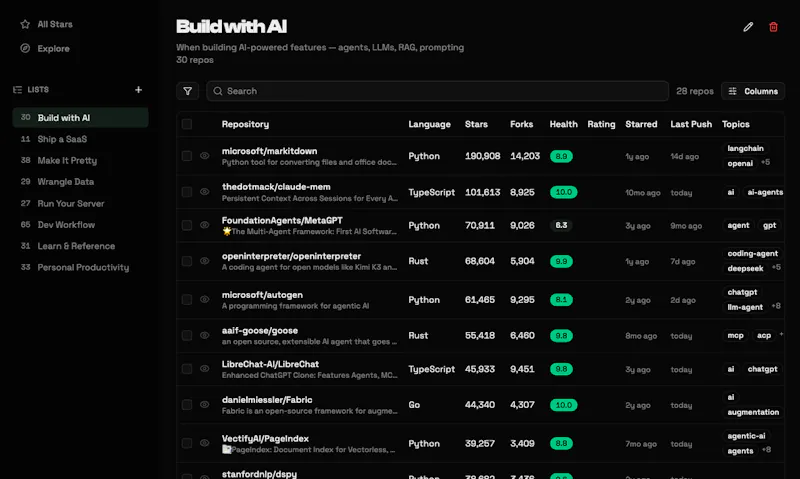Open the FoundationAgents/MetaGPT repository link
The width and height of the screenshot is (800, 479).
[282, 220]
